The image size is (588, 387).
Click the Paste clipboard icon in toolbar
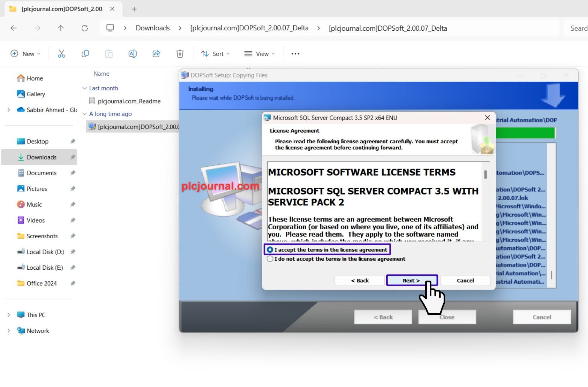pos(109,54)
